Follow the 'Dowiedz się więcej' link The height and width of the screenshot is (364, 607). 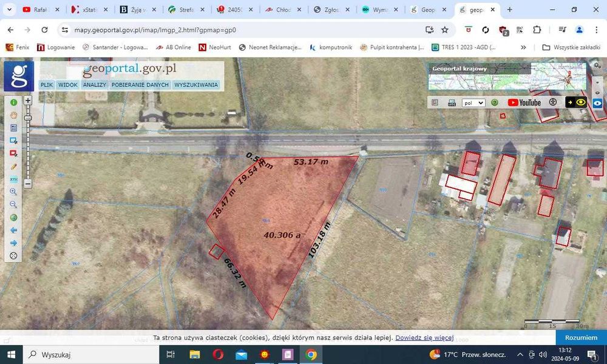[424, 338]
